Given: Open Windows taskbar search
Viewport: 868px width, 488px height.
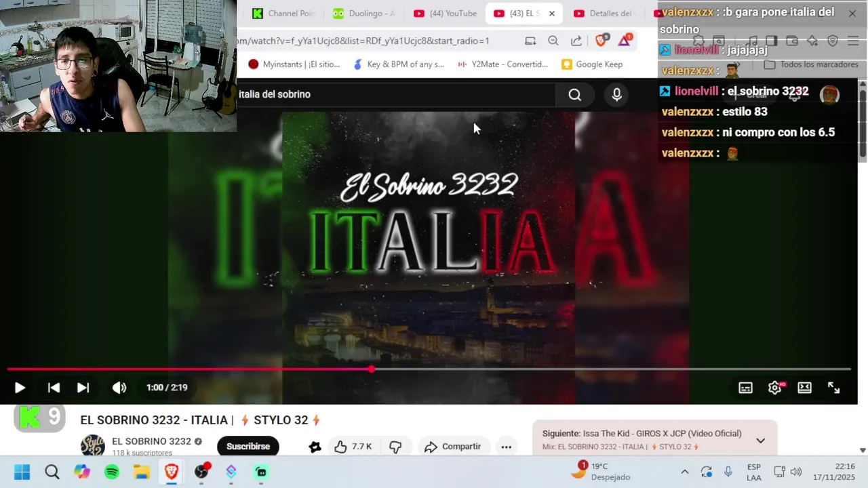Looking at the screenshot, I should point(52,472).
